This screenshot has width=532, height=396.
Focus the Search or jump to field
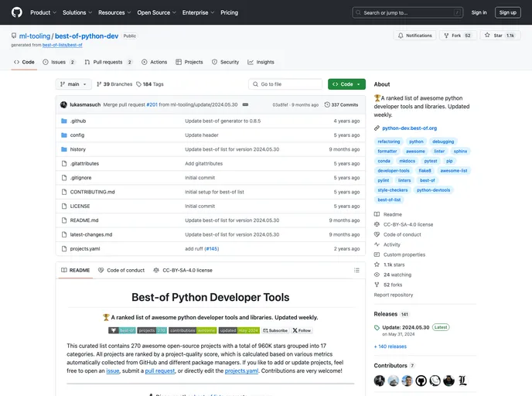pos(408,12)
